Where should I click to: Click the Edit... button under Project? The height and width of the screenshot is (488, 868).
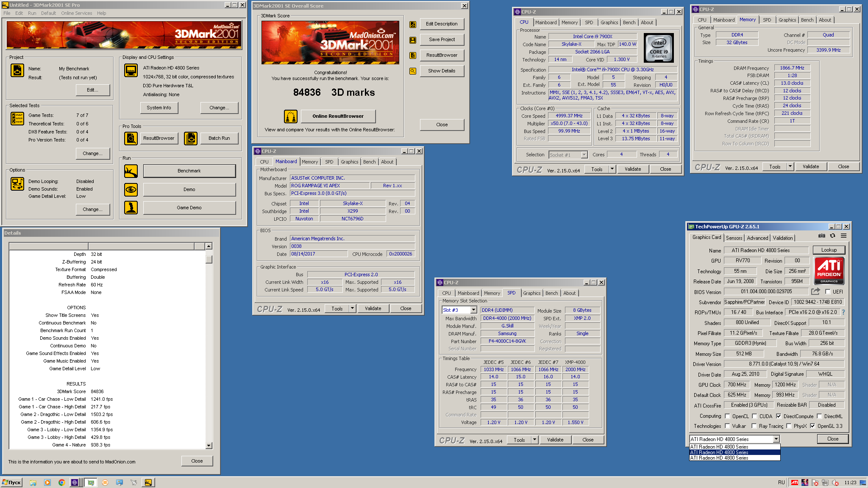coord(93,90)
